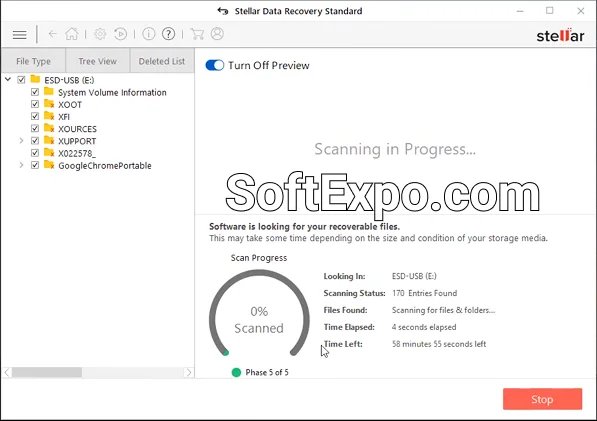Viewport: 597px width, 421px height.
Task: Select the System Volume Information label
Action: point(112,92)
